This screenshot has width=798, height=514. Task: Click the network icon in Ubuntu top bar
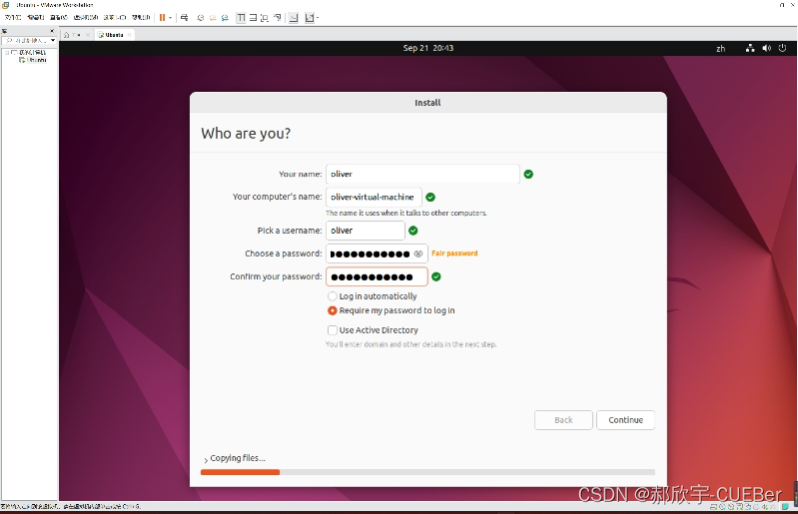pyautogui.click(x=750, y=48)
